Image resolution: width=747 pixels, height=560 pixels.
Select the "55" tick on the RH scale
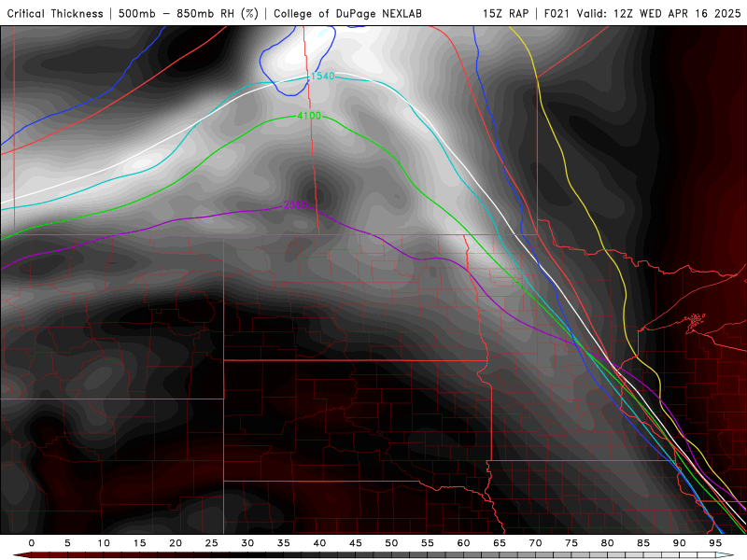[428, 543]
